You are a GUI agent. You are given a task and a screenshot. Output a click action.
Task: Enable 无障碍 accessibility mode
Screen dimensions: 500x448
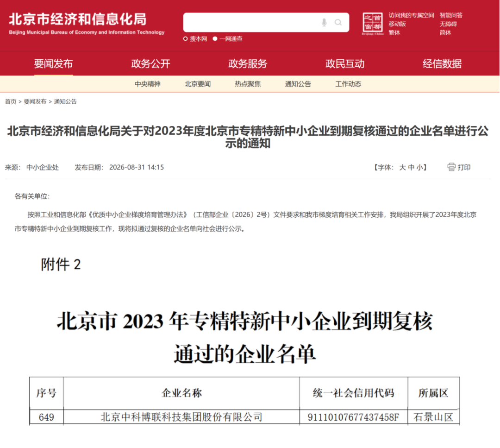448,24
